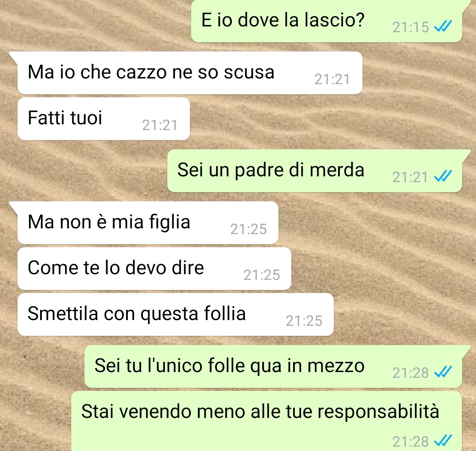Tap the 21:25 time on 'Smettila con questa follia'
476x451 pixels.
[304, 321]
